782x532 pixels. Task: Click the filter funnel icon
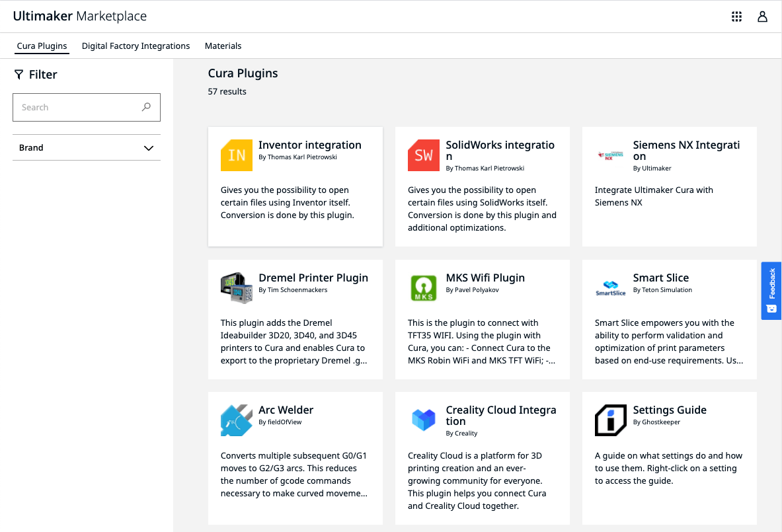(x=19, y=74)
